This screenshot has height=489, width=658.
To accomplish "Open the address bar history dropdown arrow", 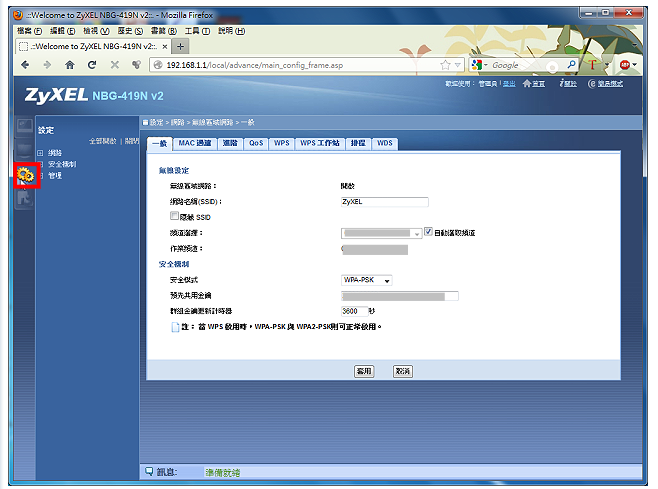I will coord(458,65).
